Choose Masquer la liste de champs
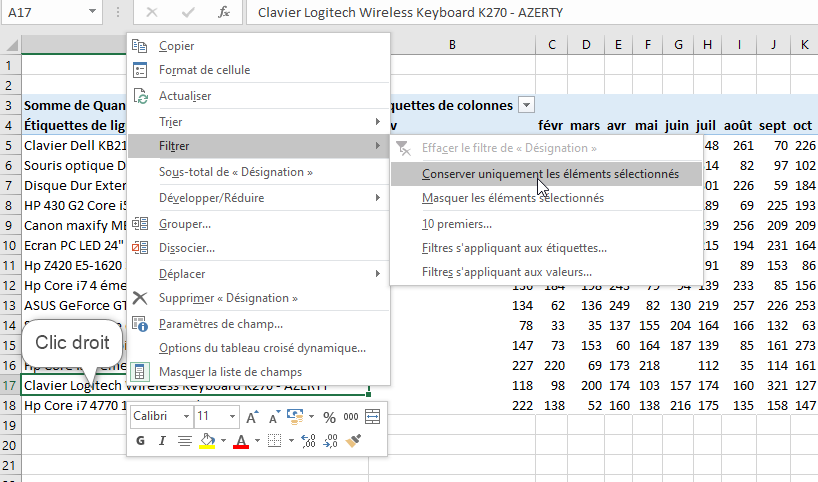Screen dimensions: 818x482 coord(258,372)
